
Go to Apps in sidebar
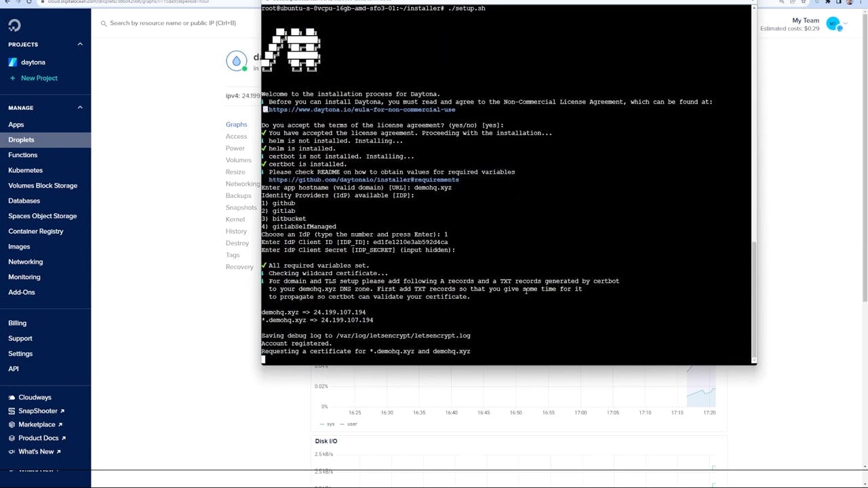click(x=16, y=125)
